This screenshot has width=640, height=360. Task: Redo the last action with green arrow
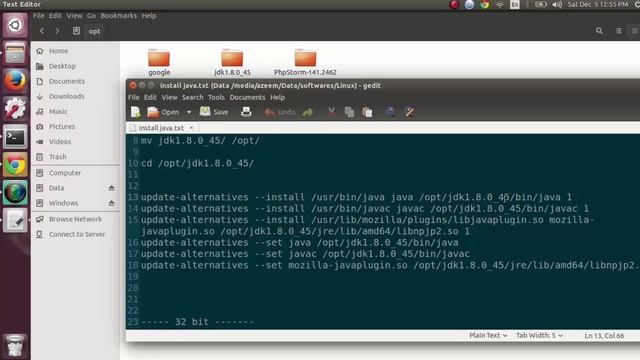pyautogui.click(x=308, y=112)
